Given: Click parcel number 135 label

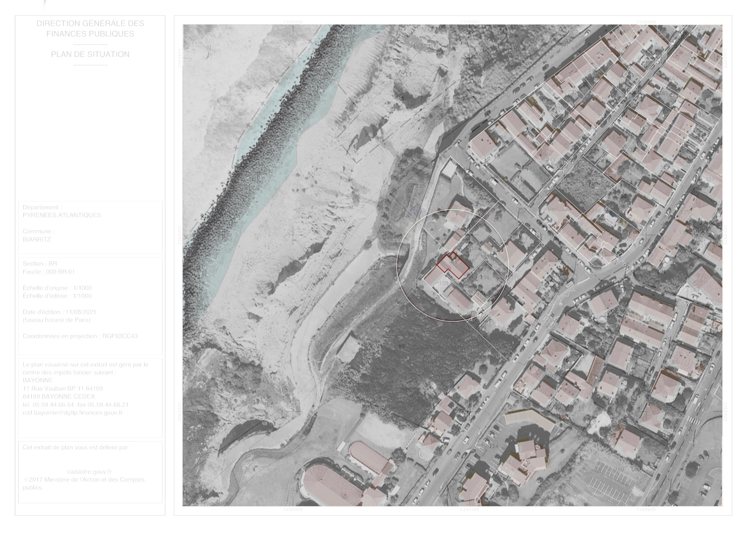Looking at the screenshot, I should [420, 186].
